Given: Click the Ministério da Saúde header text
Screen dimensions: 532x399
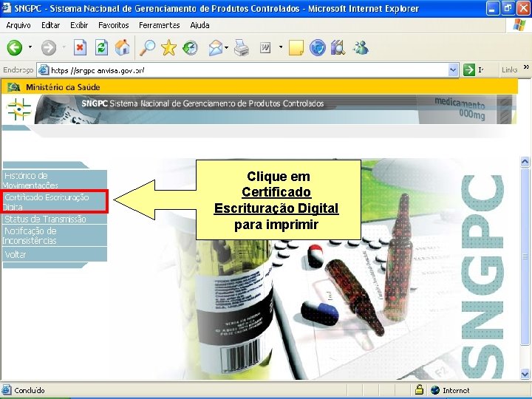Looking at the screenshot, I should pos(63,87).
